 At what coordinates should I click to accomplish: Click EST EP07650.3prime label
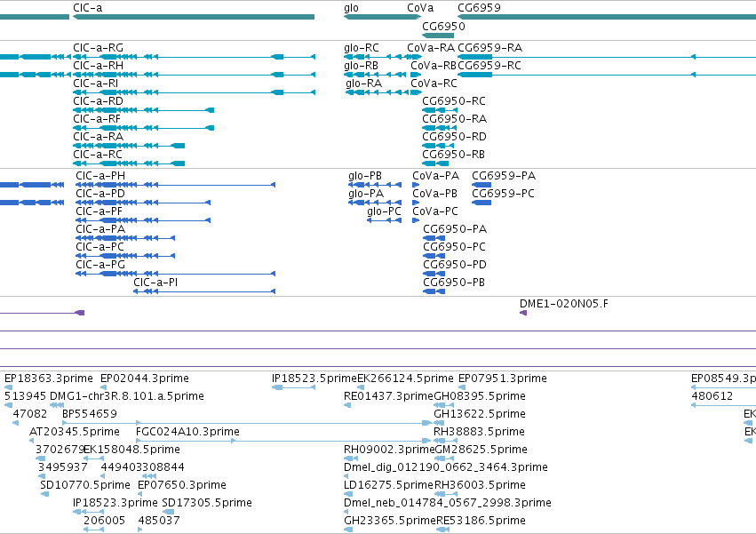182,485
